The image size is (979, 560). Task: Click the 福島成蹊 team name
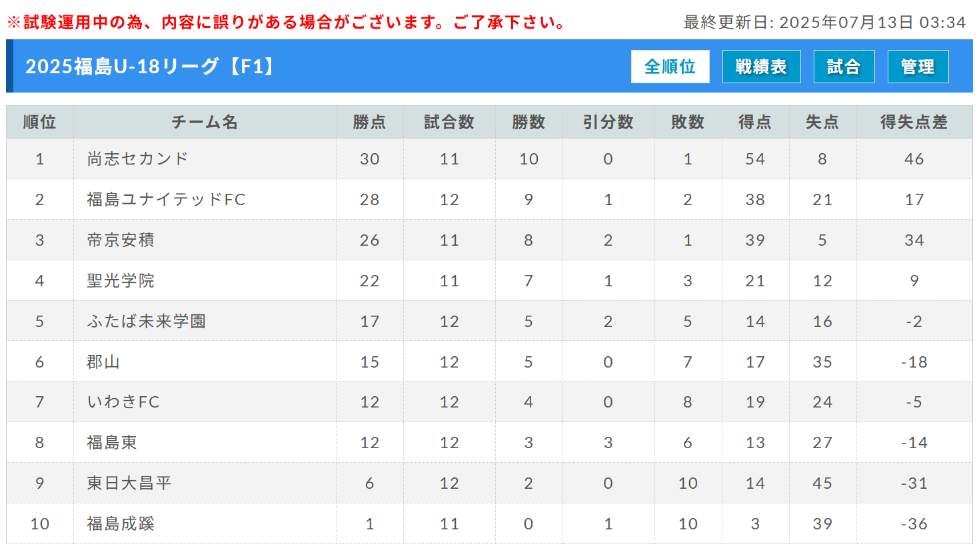[121, 524]
